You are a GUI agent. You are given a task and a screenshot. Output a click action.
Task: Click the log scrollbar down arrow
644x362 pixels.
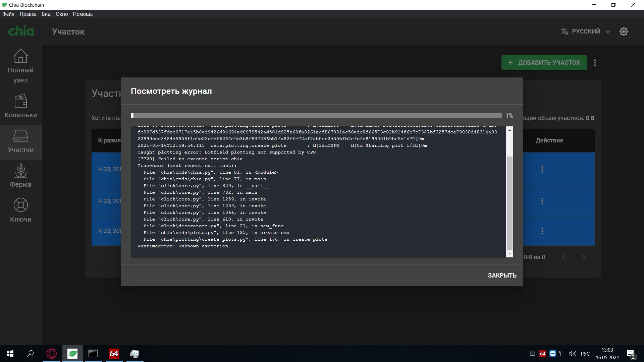coord(509,254)
